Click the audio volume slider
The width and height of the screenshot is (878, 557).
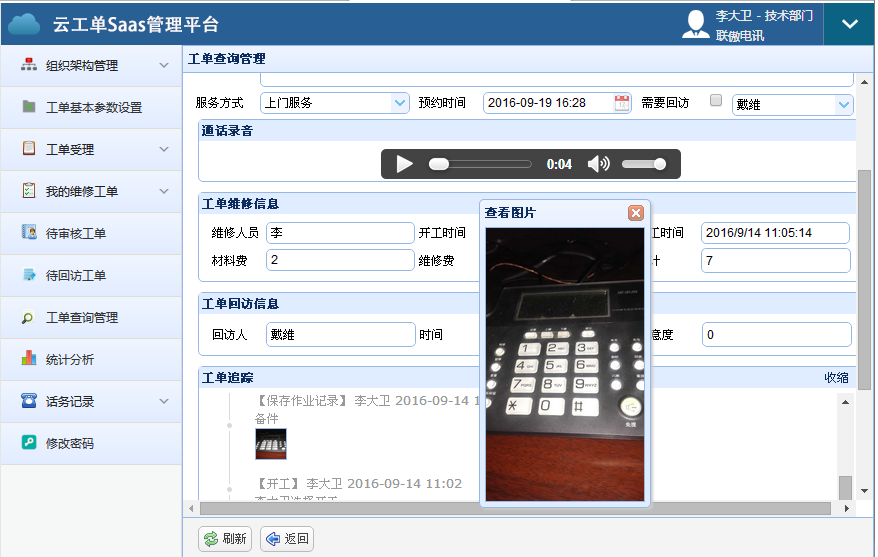[x=644, y=164]
